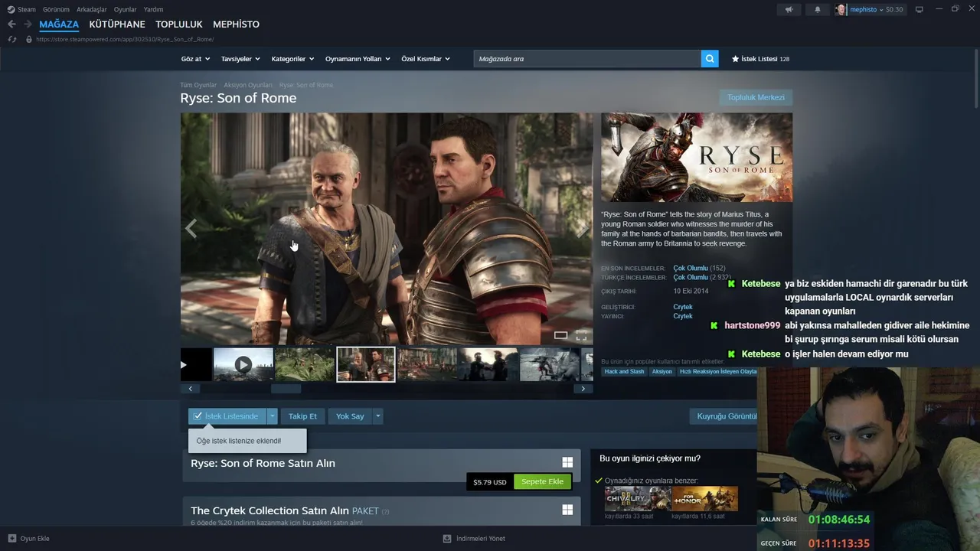The width and height of the screenshot is (980, 551).
Task: Play the trailer video thumbnail
Action: 243,365
